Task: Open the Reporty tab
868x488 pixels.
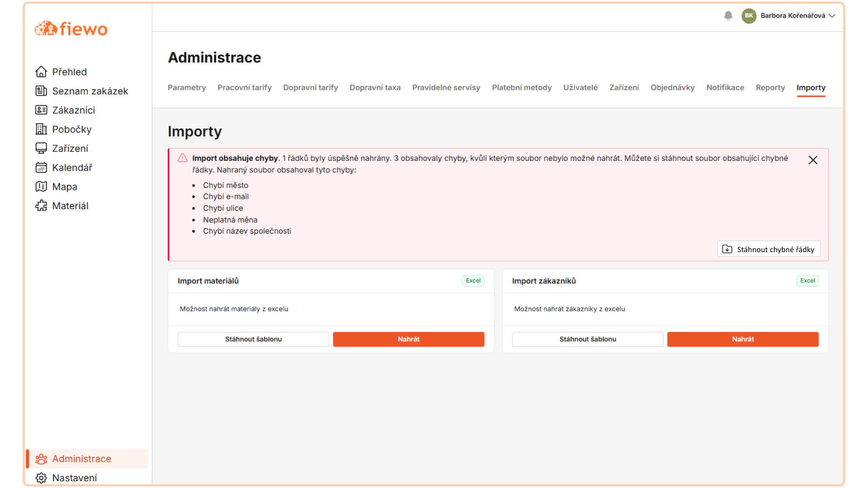Action: click(x=770, y=88)
